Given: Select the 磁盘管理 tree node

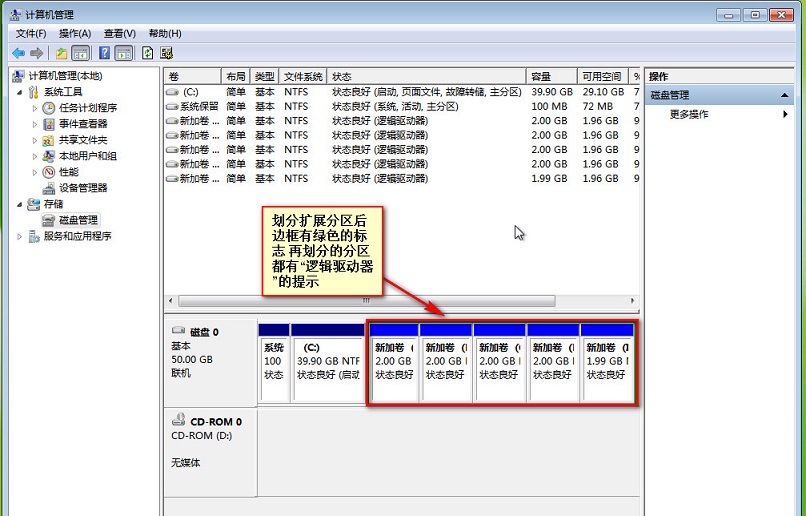Looking at the screenshot, I should point(78,220).
